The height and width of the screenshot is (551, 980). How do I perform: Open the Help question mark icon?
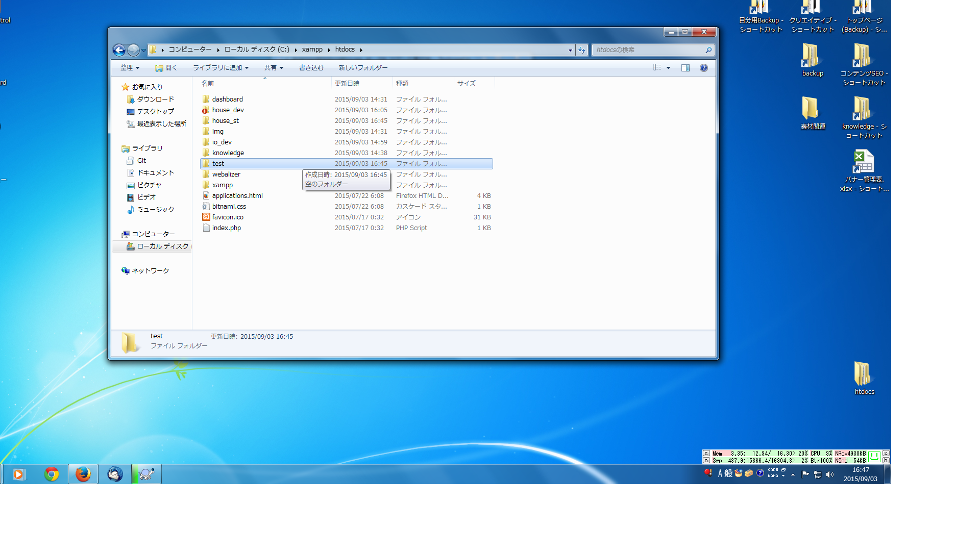704,68
